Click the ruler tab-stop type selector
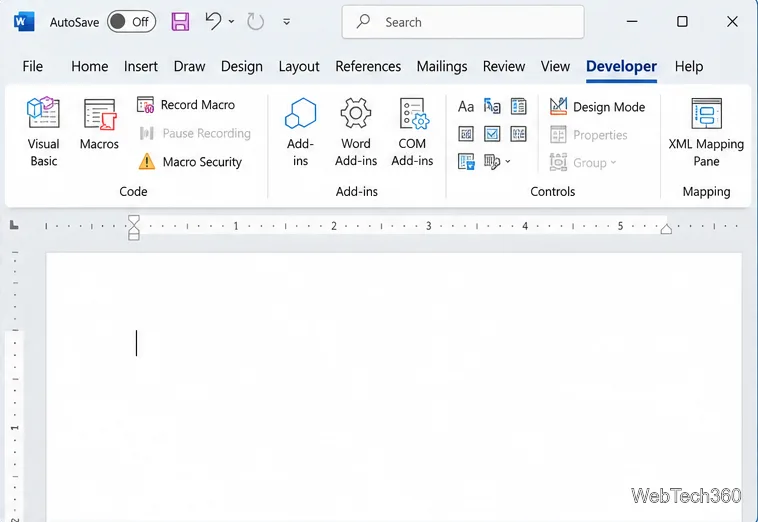Viewport: 758px width, 522px height. tap(15, 225)
